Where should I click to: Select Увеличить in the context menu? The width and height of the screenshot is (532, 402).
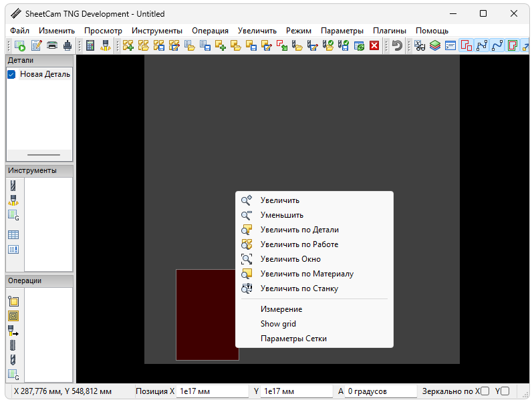[315, 200]
